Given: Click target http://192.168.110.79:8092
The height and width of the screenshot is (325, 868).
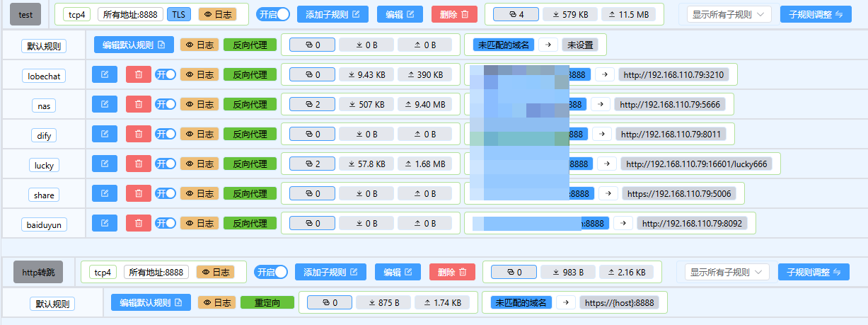Looking at the screenshot, I should coord(693,223).
